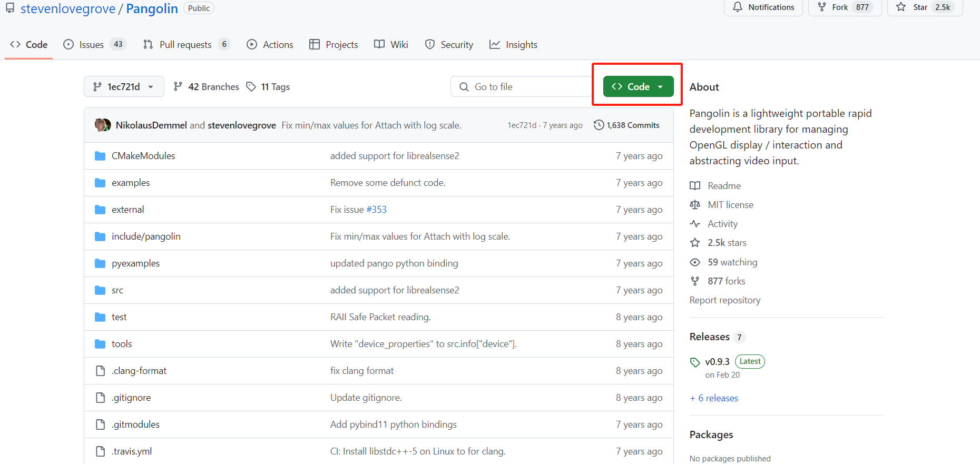Click the tag icon beside v0.9.3 release
This screenshot has width=980, height=464.
(695, 362)
